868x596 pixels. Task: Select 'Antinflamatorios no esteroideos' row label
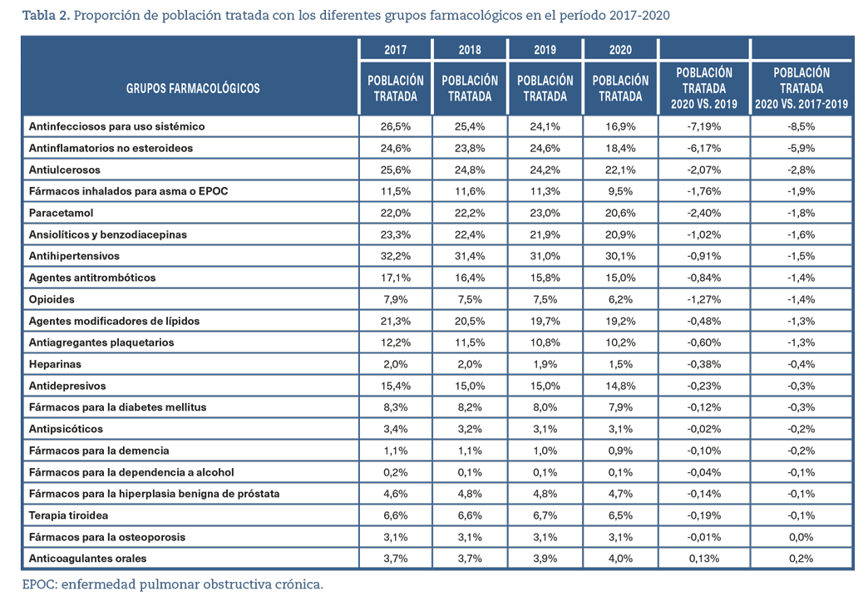111,148
